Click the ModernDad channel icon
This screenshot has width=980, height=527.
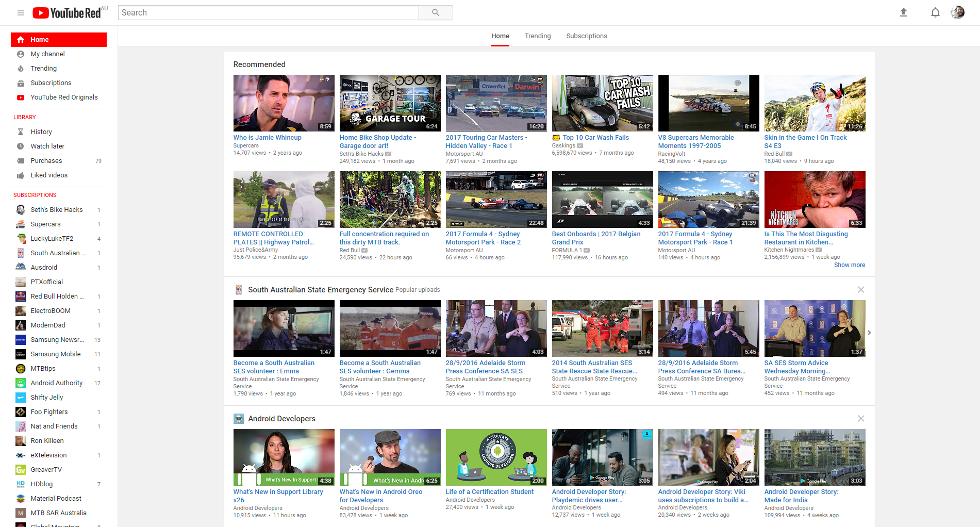(x=21, y=325)
